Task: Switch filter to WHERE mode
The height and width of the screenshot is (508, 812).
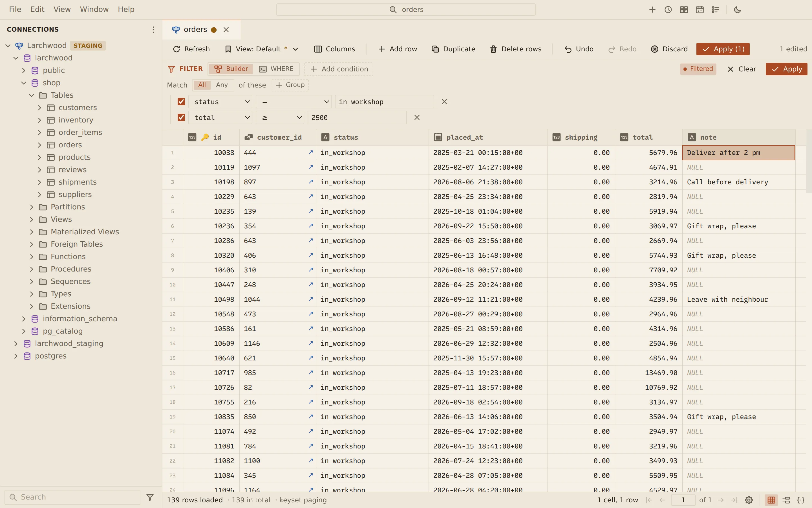Action: [x=276, y=69]
